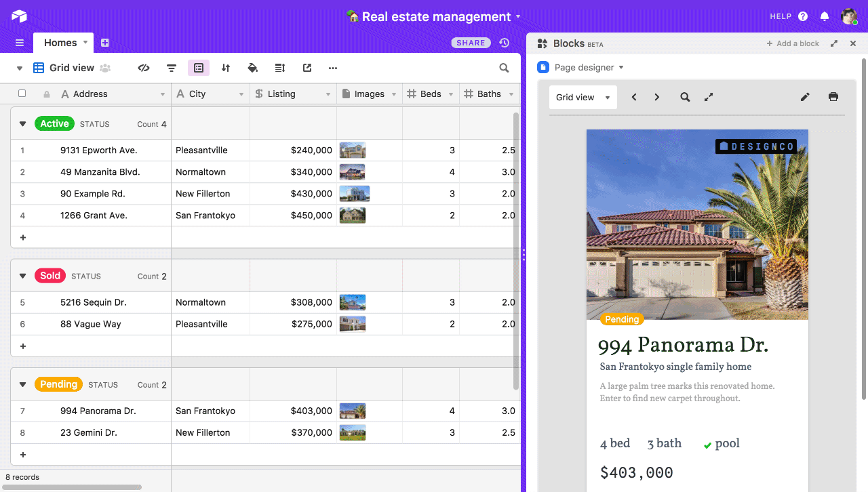Image resolution: width=868 pixels, height=492 pixels.
Task: Print the page designer record
Action: tap(833, 97)
